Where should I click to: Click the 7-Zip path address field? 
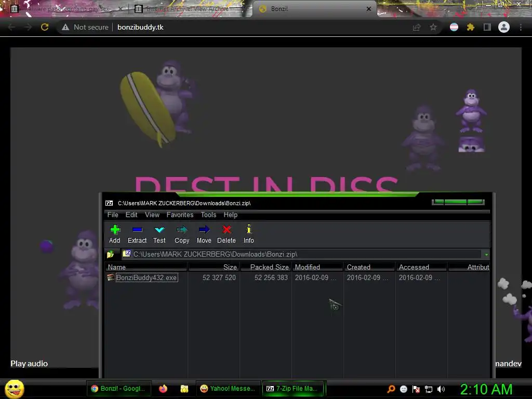(x=302, y=254)
